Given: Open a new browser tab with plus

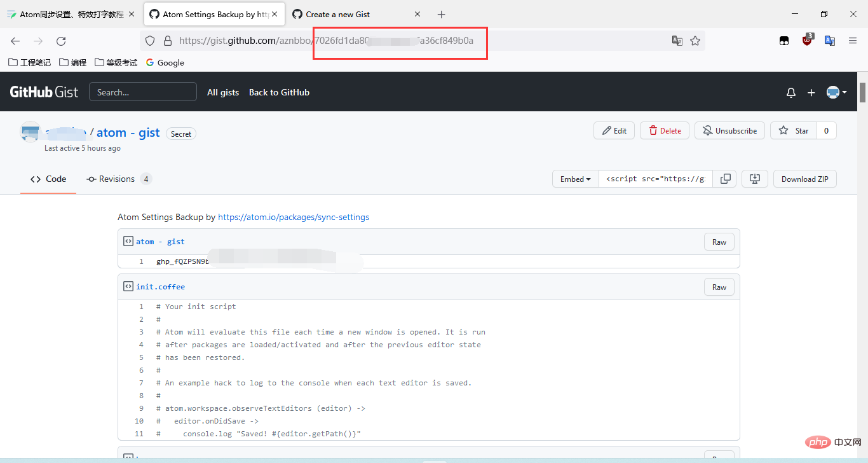Looking at the screenshot, I should (x=442, y=14).
